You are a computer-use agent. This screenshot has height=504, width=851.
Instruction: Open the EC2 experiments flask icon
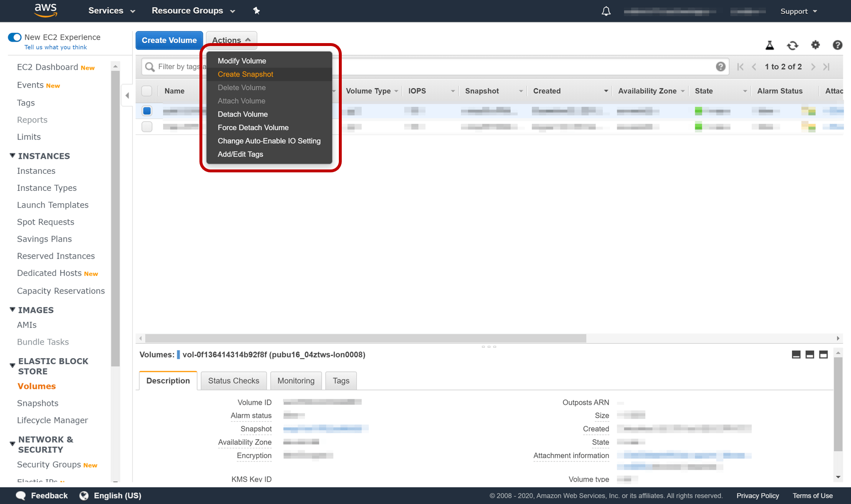coord(770,45)
